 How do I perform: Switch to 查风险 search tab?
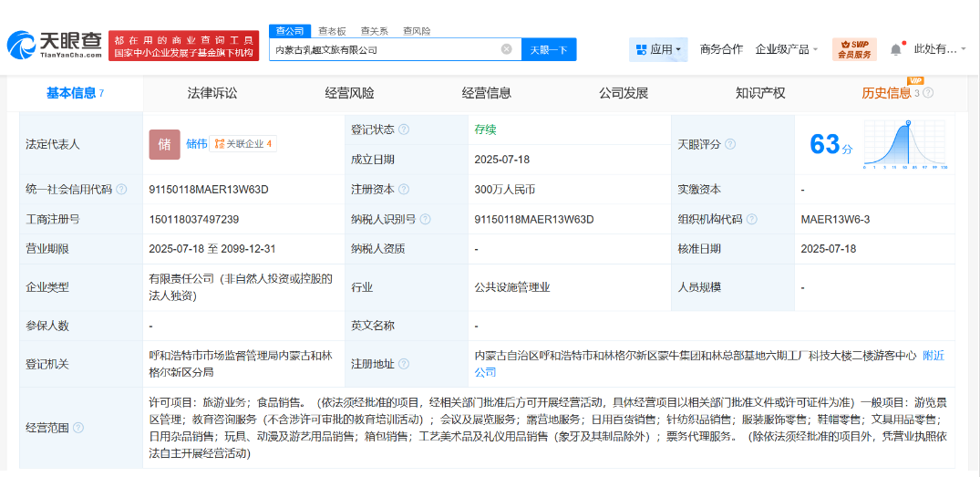(417, 31)
